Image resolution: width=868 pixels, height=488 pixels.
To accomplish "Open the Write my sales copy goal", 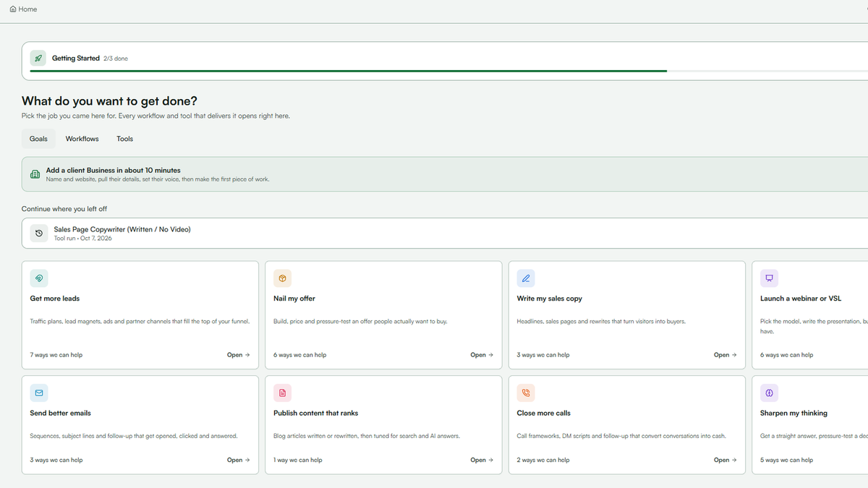I will point(725,355).
